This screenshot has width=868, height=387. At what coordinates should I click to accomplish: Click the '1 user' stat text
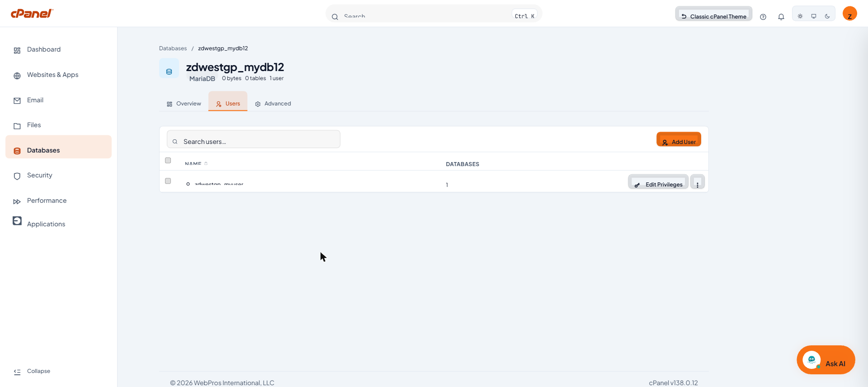(x=277, y=78)
